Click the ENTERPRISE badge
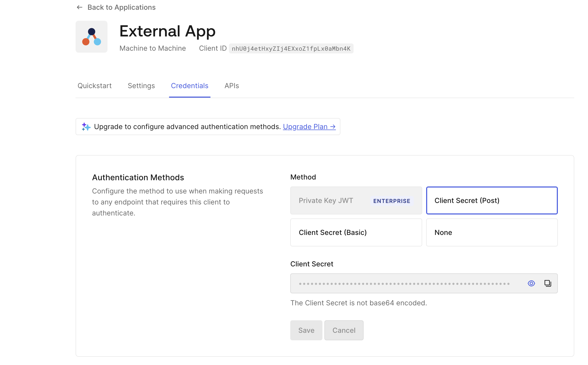 pos(392,201)
